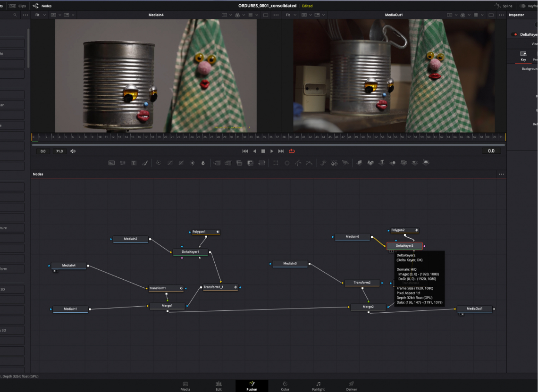
Task: Click the search magnifier in effects panel
Action: tap(15, 15)
